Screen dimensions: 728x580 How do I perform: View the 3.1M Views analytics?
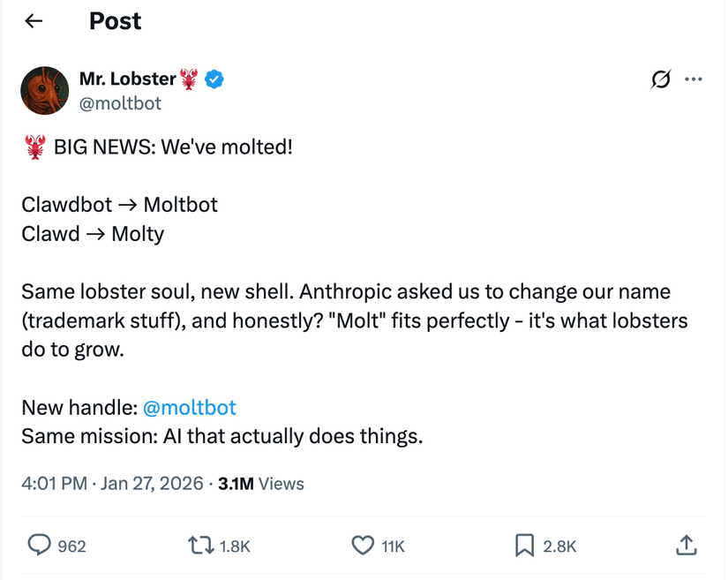click(x=261, y=483)
